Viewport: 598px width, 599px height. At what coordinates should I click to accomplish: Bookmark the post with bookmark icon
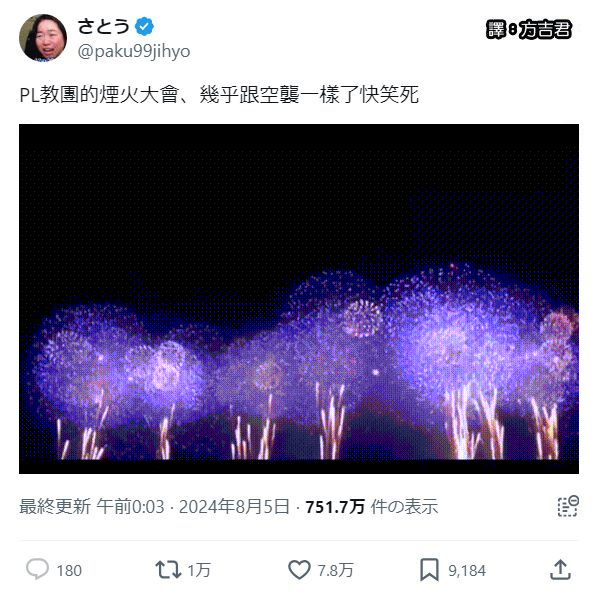pos(429,570)
